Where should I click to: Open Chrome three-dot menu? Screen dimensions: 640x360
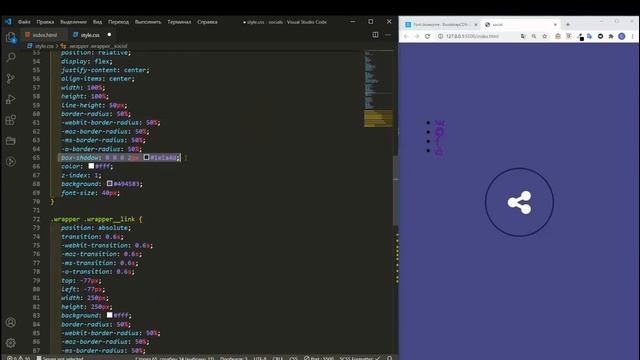[x=632, y=36]
